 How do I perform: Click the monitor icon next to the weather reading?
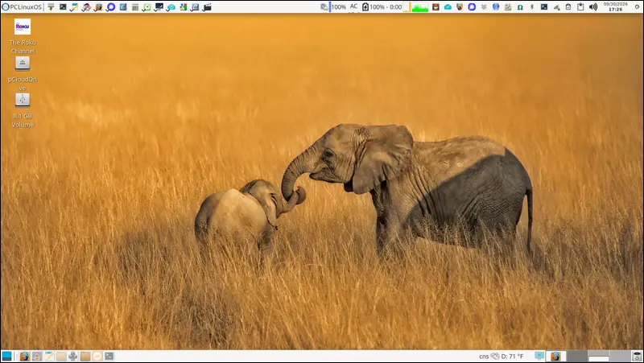click(x=539, y=356)
